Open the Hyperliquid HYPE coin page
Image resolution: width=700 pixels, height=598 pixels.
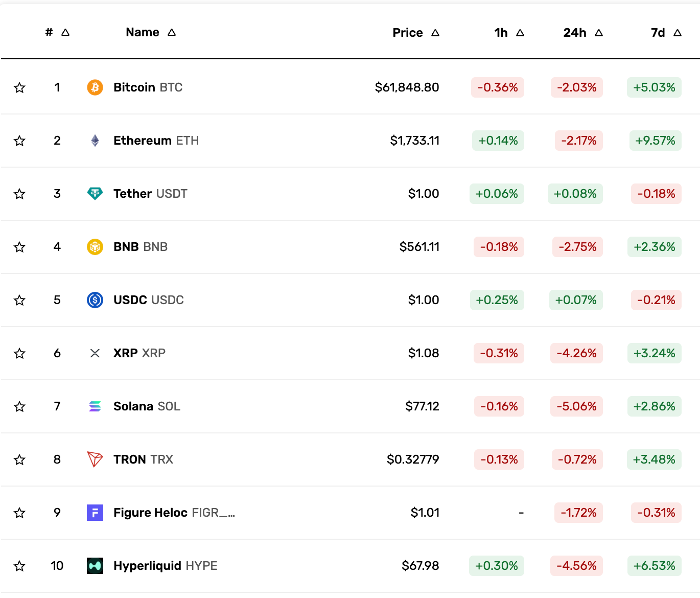point(166,566)
